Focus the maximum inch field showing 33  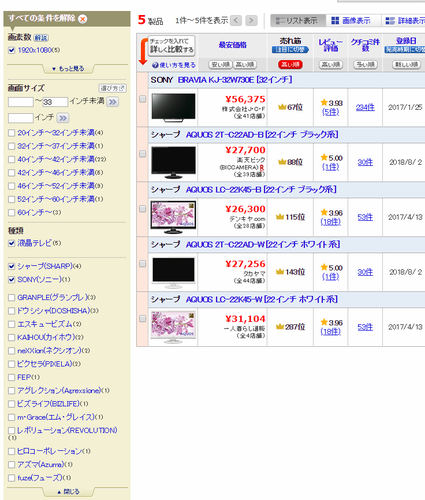coord(55,102)
